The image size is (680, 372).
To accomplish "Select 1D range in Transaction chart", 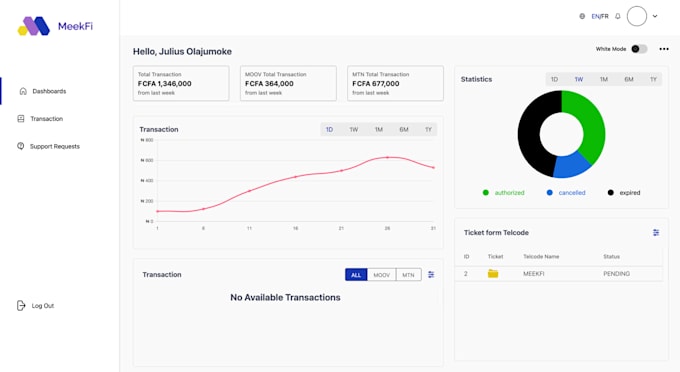I will click(329, 129).
